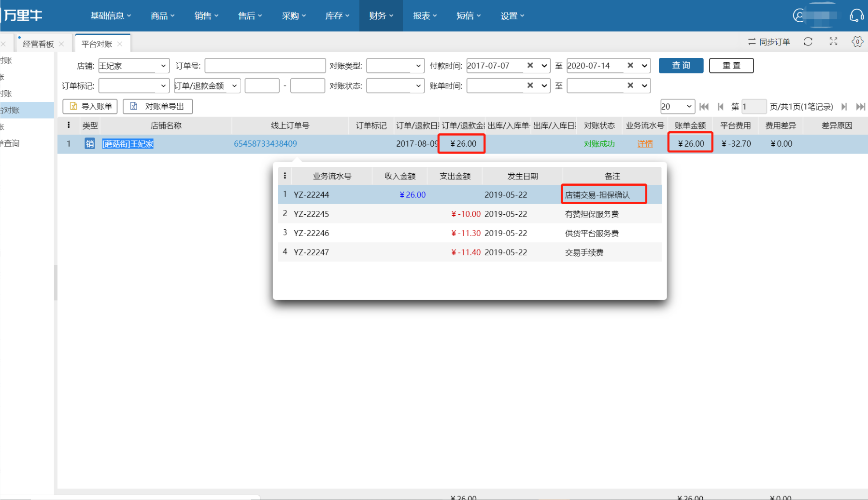This screenshot has height=500, width=868.
Task: Open the 库存 menu
Action: tap(337, 16)
